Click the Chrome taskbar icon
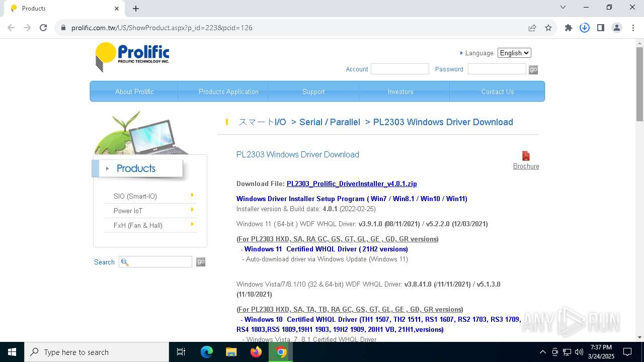The image size is (644, 362). click(281, 352)
